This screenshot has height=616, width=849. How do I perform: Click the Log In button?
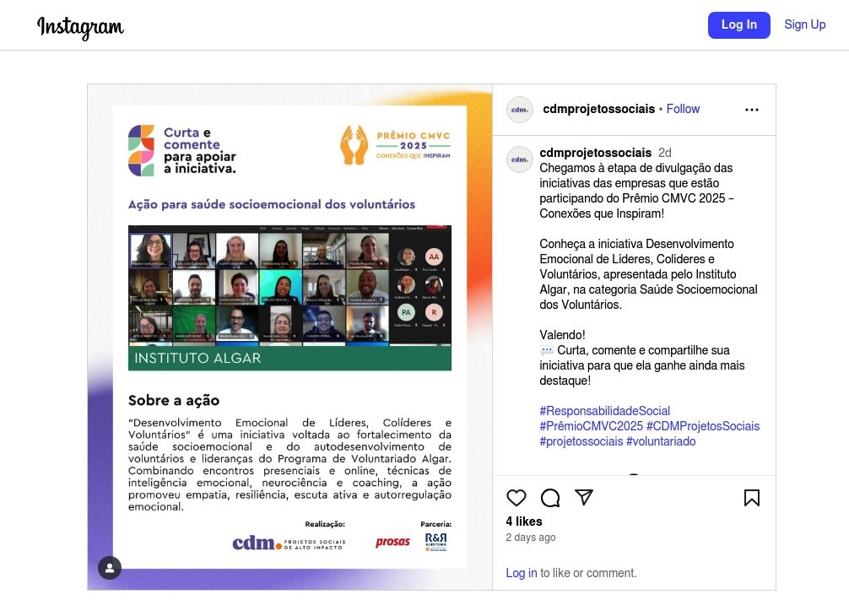coord(738,25)
